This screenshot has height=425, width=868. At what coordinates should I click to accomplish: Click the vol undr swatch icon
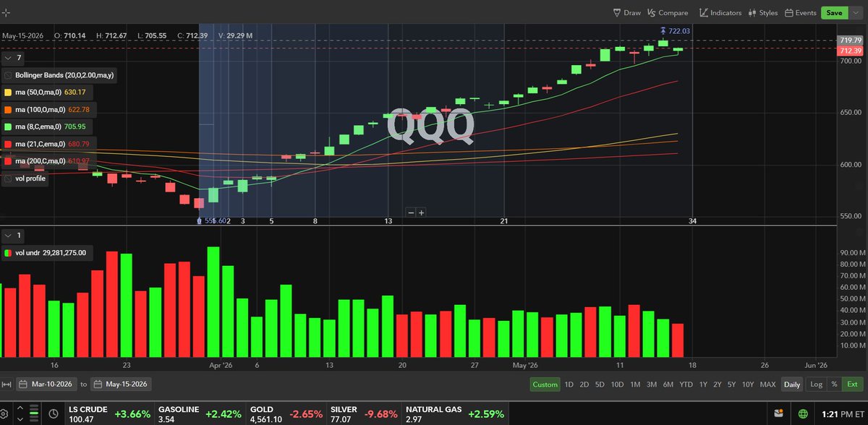8,253
